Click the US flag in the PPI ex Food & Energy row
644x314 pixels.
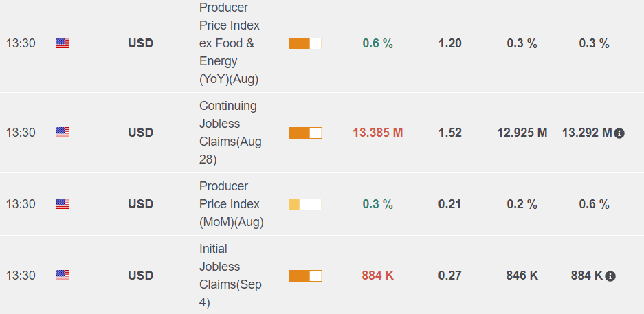(63, 43)
